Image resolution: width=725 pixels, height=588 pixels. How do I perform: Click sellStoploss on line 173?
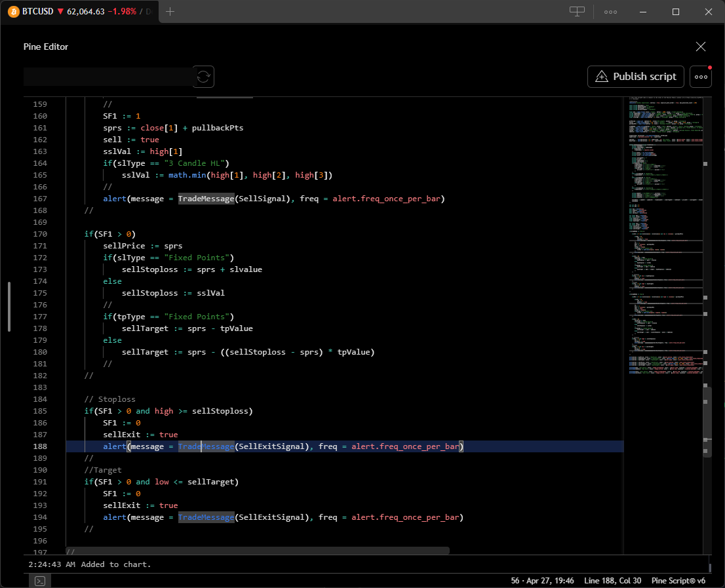pos(150,269)
